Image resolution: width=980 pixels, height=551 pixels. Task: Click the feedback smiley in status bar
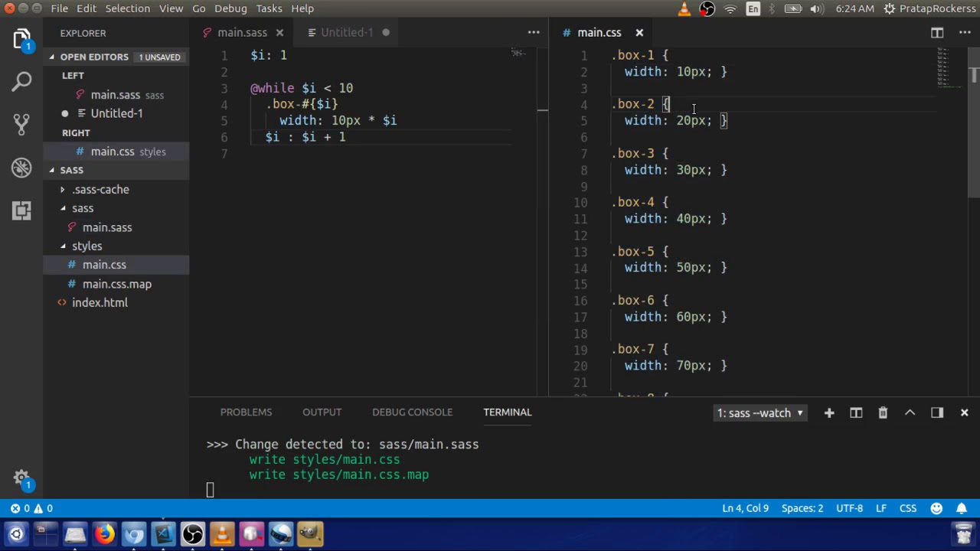click(936, 508)
